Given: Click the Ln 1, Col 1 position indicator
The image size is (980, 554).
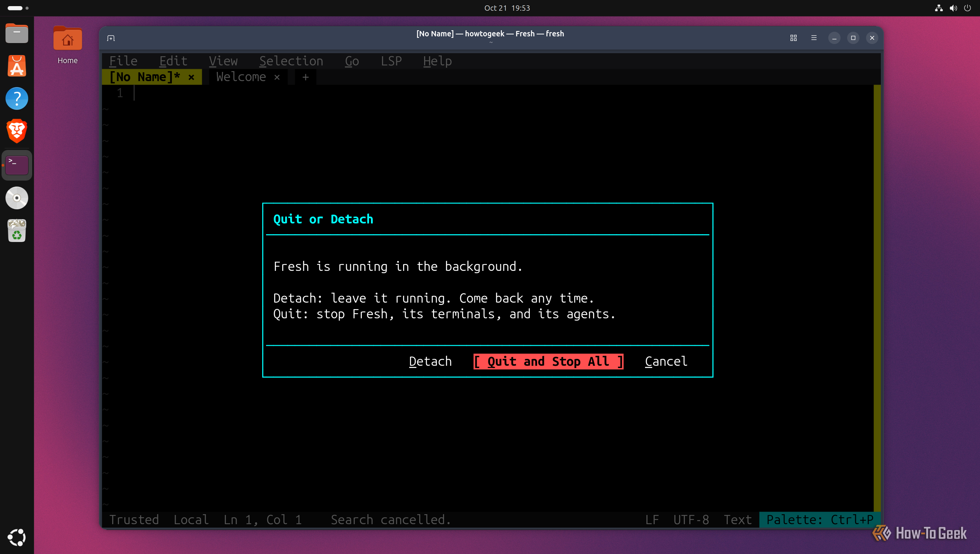Looking at the screenshot, I should coord(263,520).
